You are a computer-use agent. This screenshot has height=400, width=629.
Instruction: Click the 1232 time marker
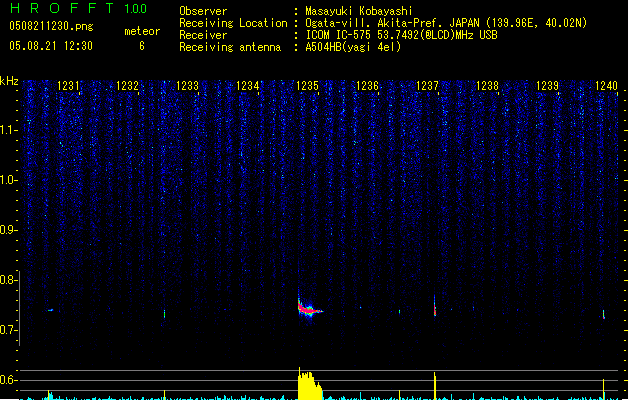[127, 86]
